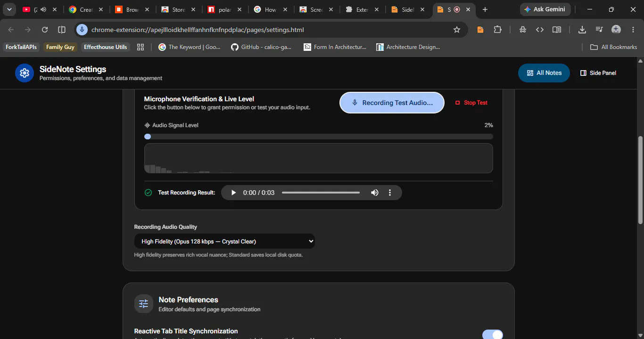Click the scrollbar up arrow
This screenshot has width=644, height=339.
[x=640, y=61]
